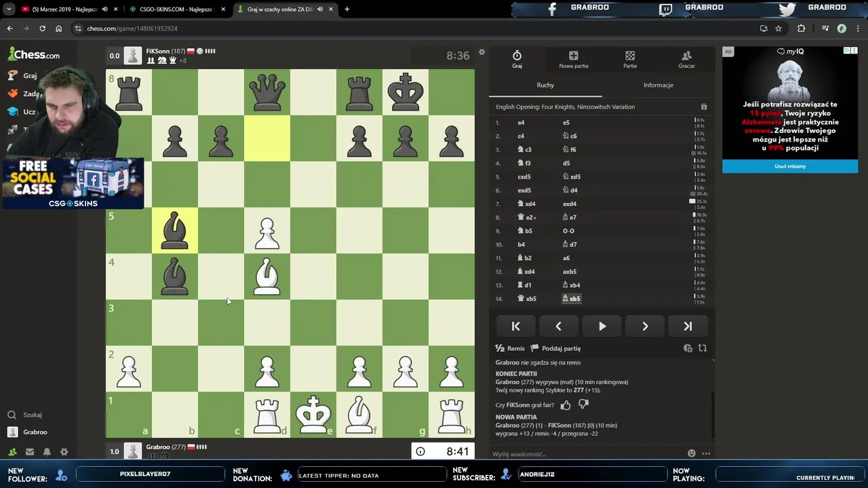This screenshot has width=868, height=488.
Task: Open Szukaj search in sidebar
Action: 24,415
